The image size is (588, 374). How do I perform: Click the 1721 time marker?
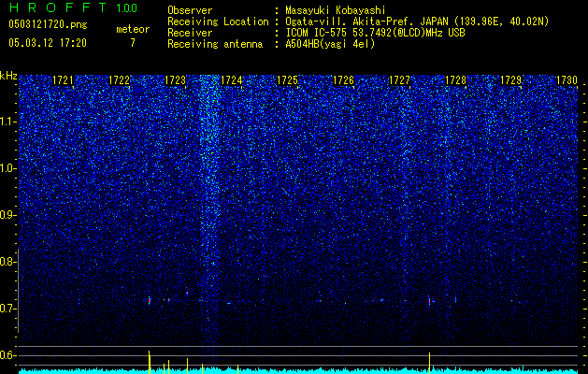63,80
